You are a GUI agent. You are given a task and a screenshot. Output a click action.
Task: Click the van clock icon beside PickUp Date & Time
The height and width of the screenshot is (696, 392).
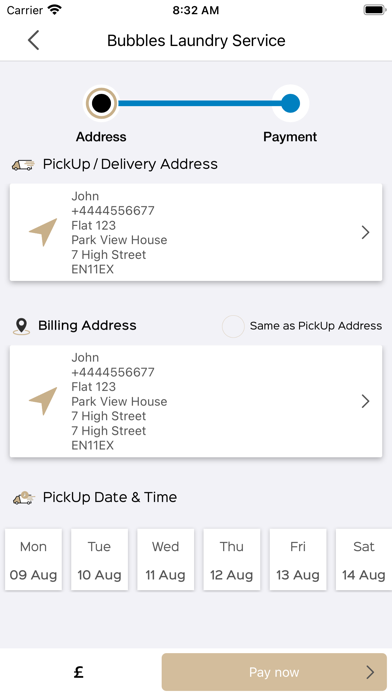point(23,498)
